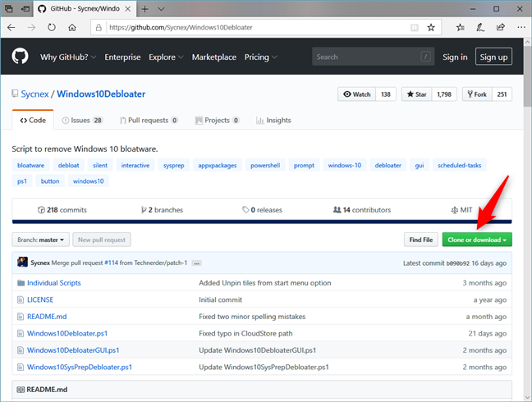Open the Explore dropdown menu

[166, 57]
